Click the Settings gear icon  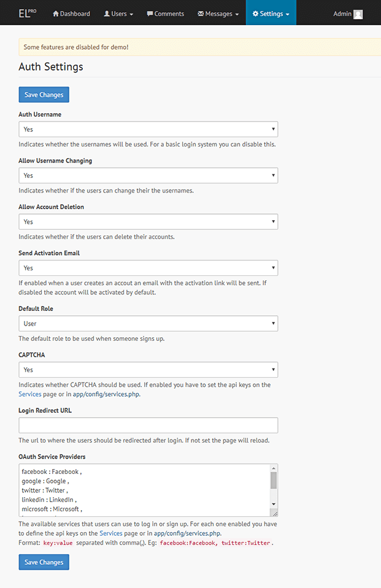tap(257, 12)
